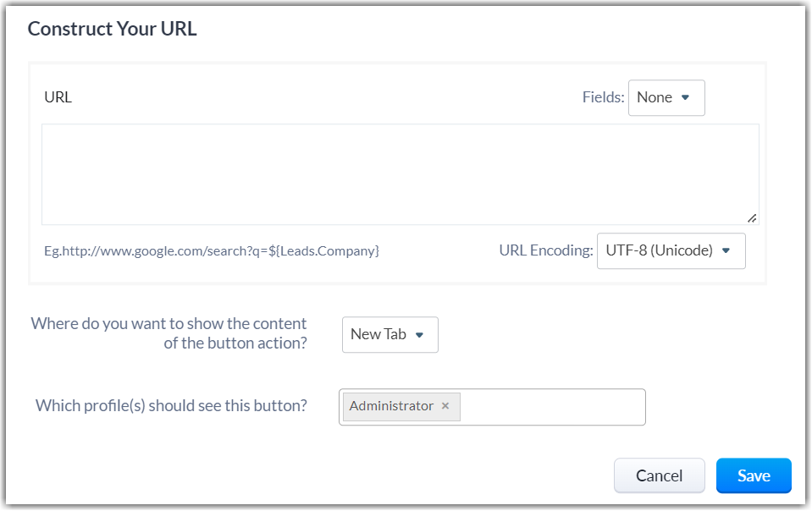Open the New Tab display dropdown
The image size is (812, 511).
(389, 334)
